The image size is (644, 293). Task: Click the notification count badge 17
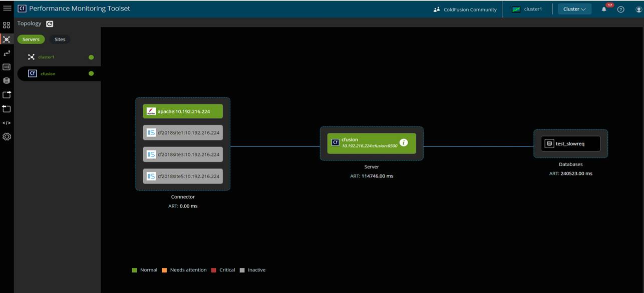(609, 5)
